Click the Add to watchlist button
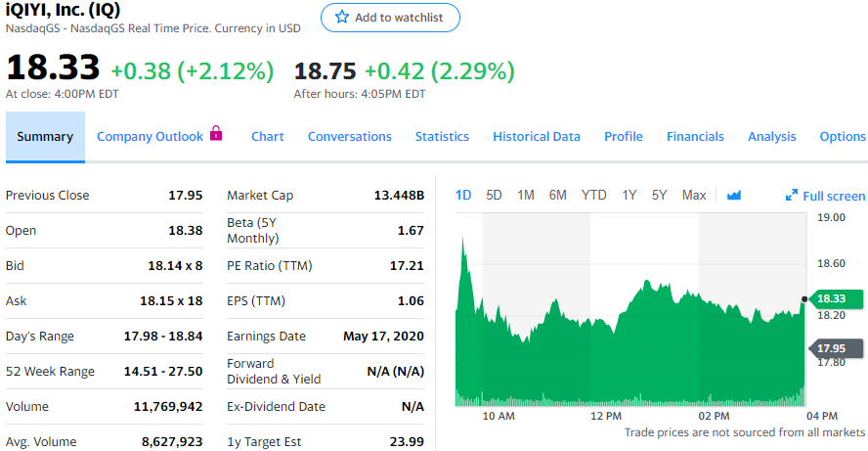 coord(390,18)
